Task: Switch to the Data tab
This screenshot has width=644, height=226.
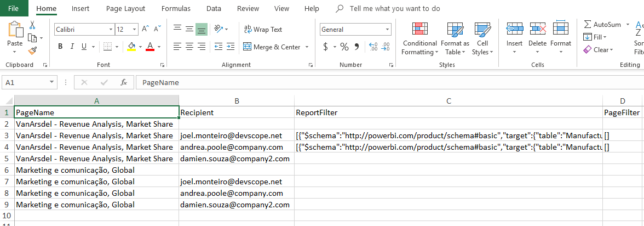Action: point(214,8)
